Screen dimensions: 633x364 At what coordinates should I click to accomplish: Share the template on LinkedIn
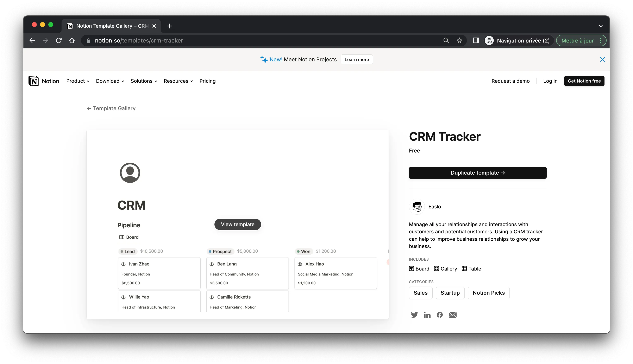click(x=427, y=315)
